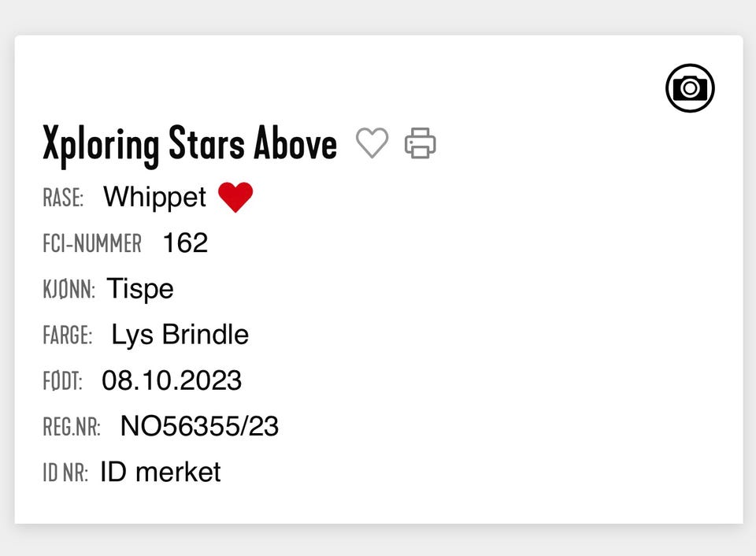
Task: Click the ID NR label
Action: pyautogui.click(x=65, y=473)
